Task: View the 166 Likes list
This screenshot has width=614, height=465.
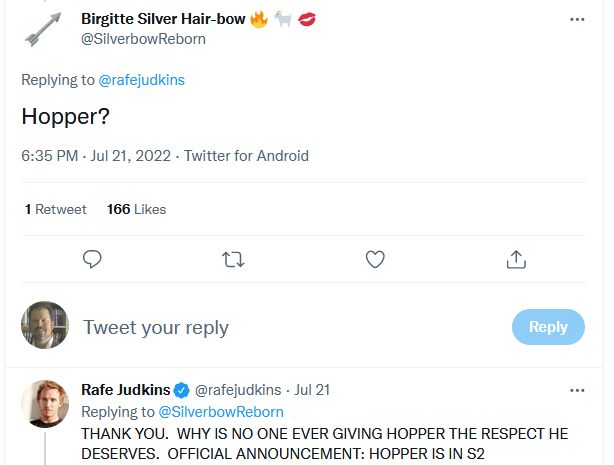Action: tap(136, 209)
